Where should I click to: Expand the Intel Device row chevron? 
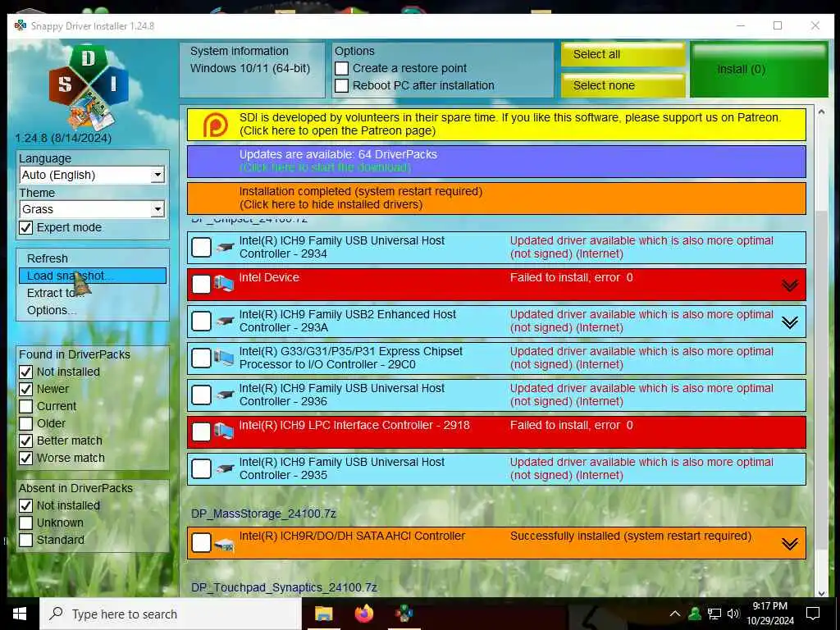tap(790, 285)
